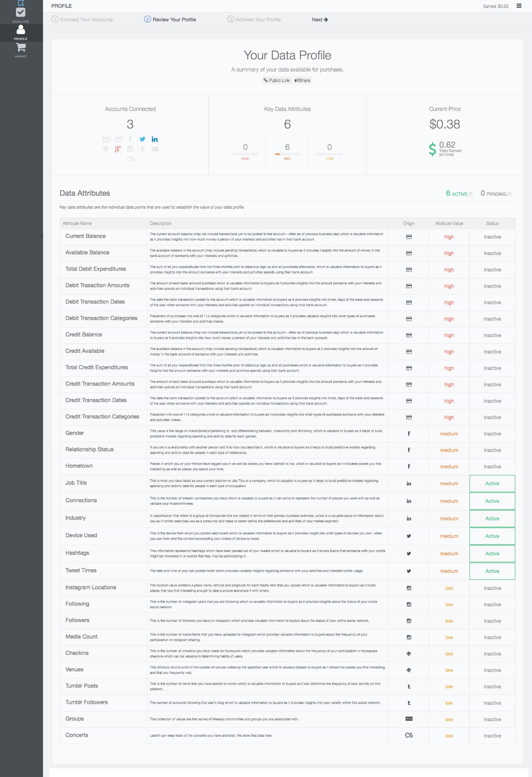Click the Google+ icon under Accounts Connected
The image size is (532, 777).
[117, 149]
